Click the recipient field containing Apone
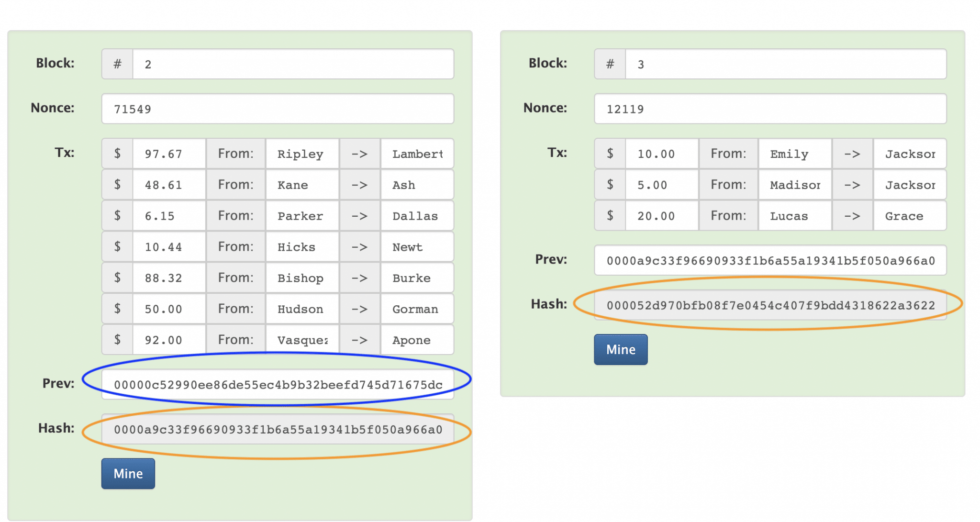980x522 pixels. (416, 340)
